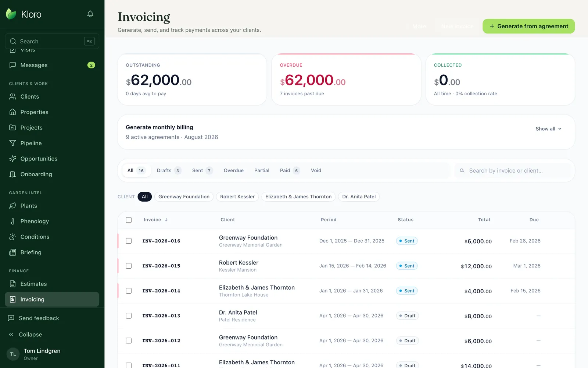Open invoice INV-2026-016

coord(161,241)
